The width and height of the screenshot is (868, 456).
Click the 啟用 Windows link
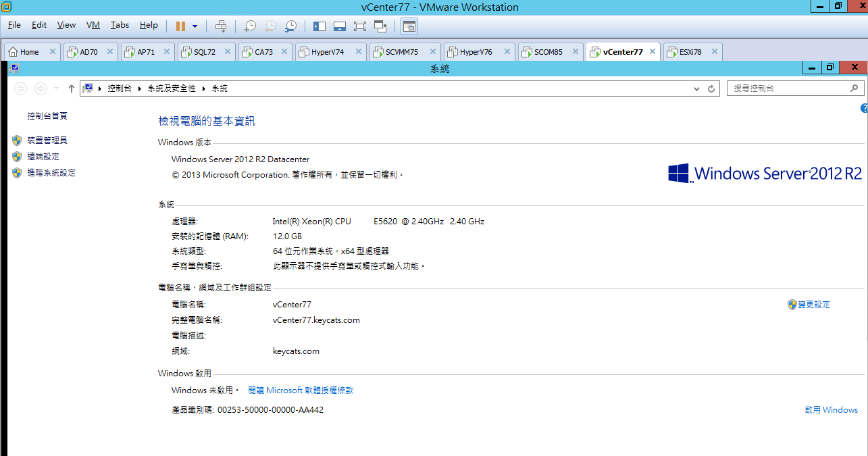pos(832,410)
